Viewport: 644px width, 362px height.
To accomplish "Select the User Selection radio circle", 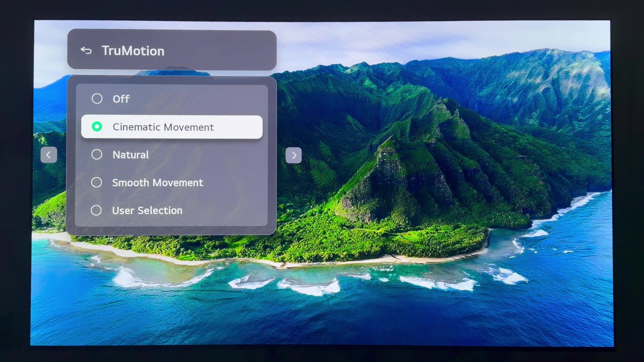I will [96, 210].
